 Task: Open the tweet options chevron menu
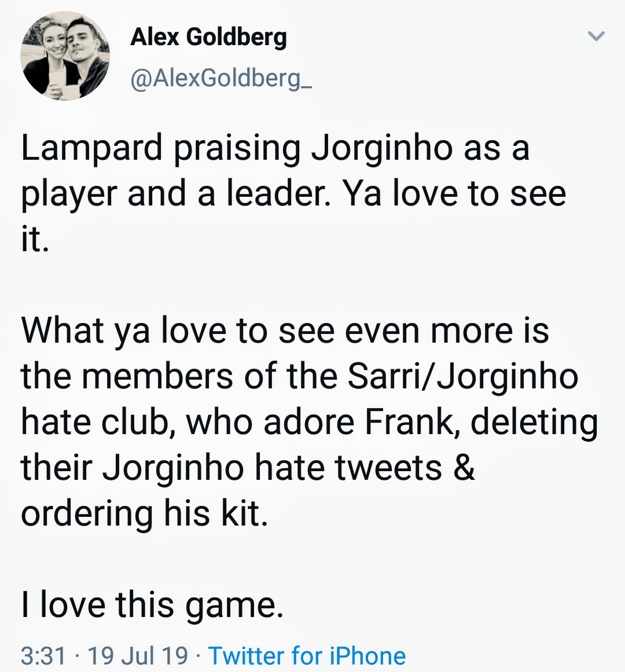coord(596,36)
